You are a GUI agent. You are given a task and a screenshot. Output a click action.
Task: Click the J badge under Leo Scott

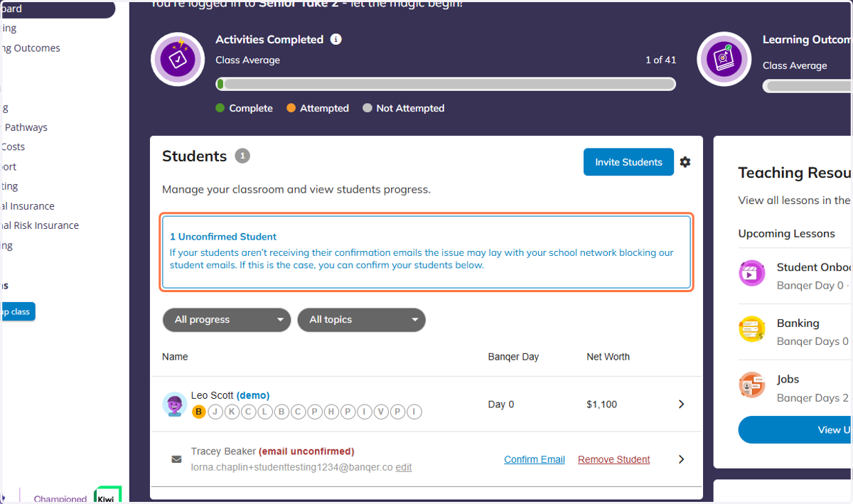[215, 412]
